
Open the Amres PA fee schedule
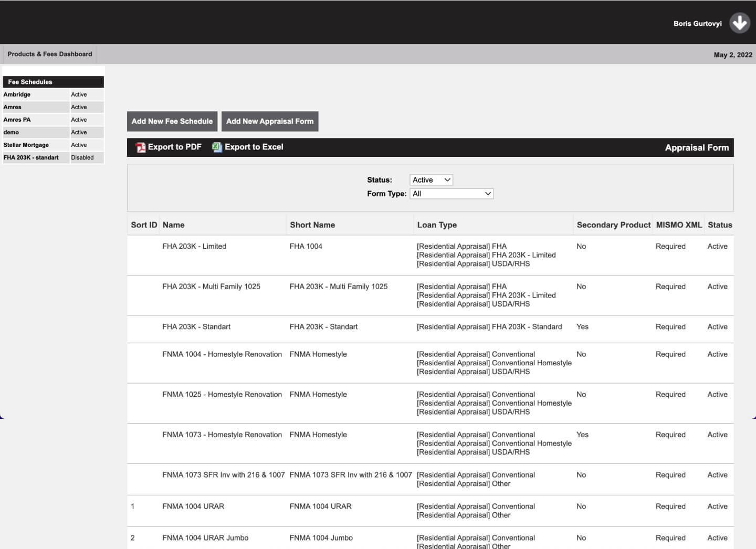tap(17, 120)
